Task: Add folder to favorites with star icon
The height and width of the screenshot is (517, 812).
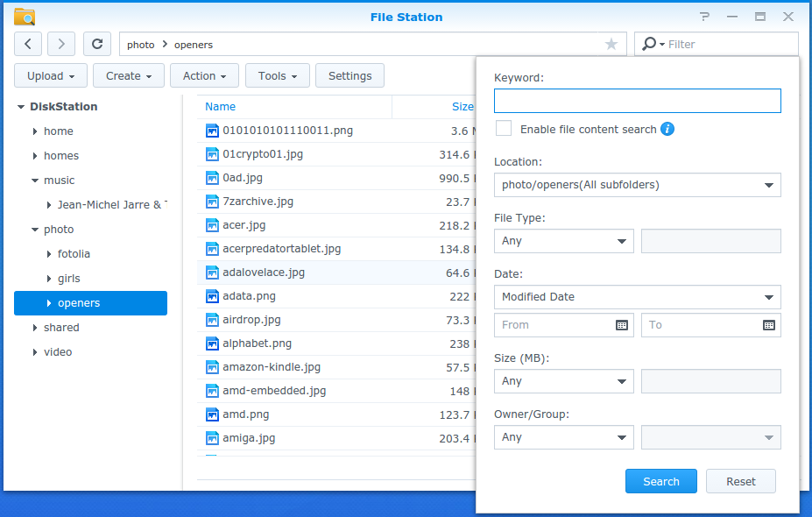Action: click(611, 44)
